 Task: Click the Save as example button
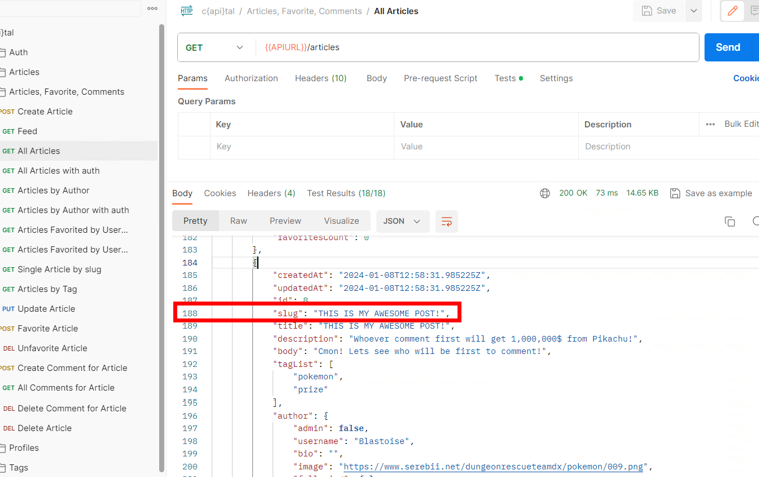click(x=711, y=193)
